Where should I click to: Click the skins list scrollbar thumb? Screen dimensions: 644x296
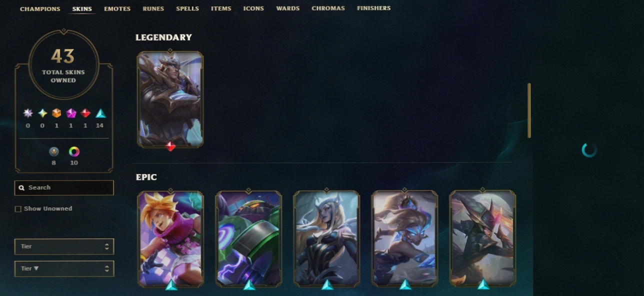click(529, 110)
